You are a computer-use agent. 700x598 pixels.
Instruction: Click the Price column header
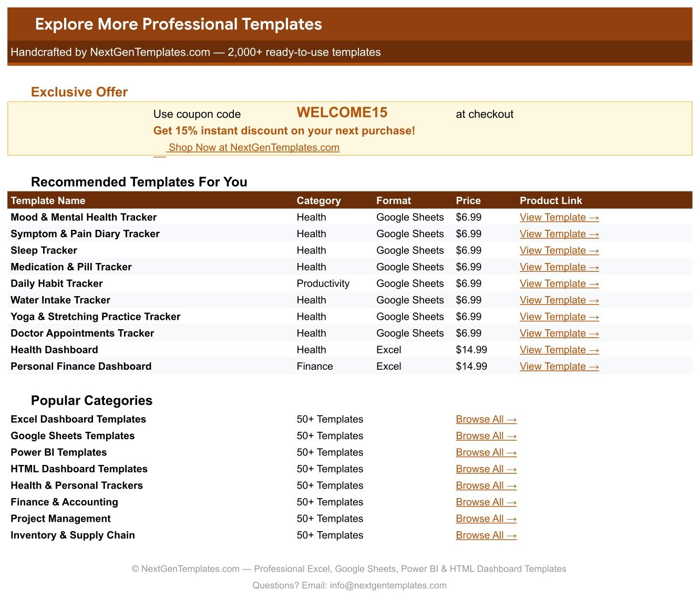pyautogui.click(x=468, y=200)
